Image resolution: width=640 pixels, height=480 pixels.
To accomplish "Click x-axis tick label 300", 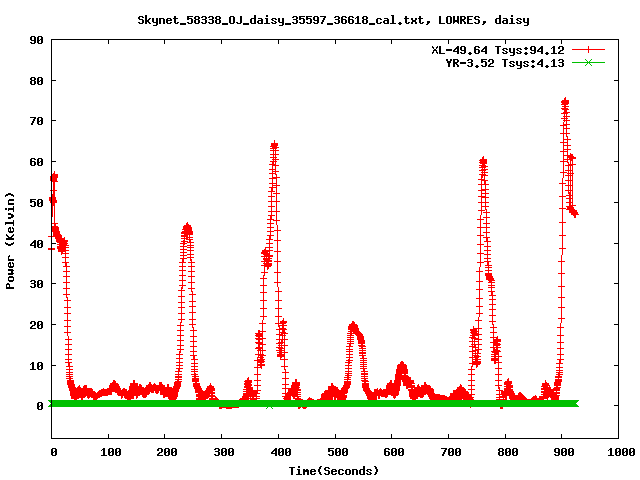I will click(x=224, y=452).
